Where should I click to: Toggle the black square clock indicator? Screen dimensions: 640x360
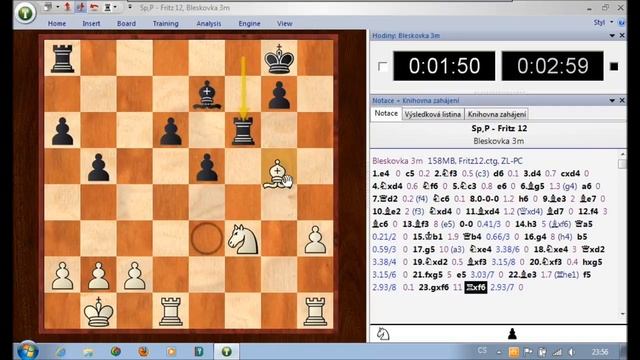(x=614, y=66)
